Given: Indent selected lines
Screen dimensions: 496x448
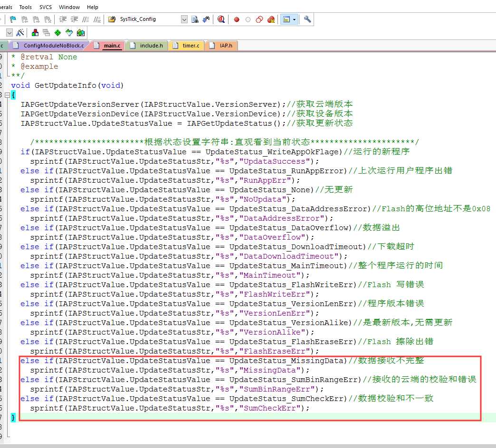Looking at the screenshot, I should (x=63, y=19).
